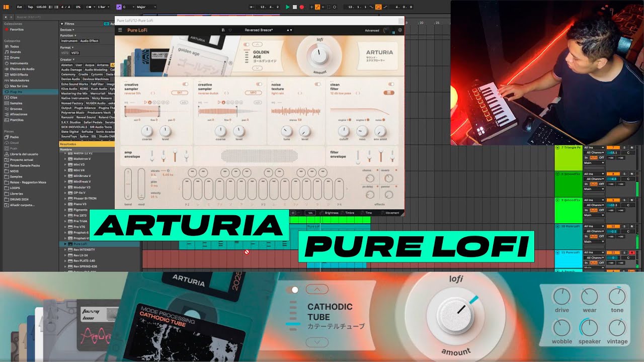644x362 pixels.
Task: Stop playback in the transport bar
Action: (294, 7)
